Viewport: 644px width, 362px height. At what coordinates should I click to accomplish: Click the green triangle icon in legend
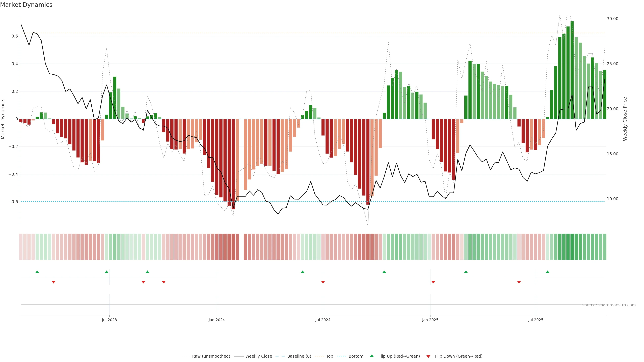372,356
